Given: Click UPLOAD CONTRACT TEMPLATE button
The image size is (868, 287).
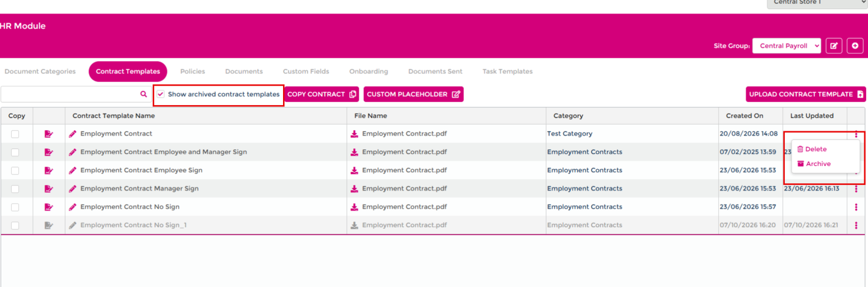Looking at the screenshot, I should click(x=806, y=94).
